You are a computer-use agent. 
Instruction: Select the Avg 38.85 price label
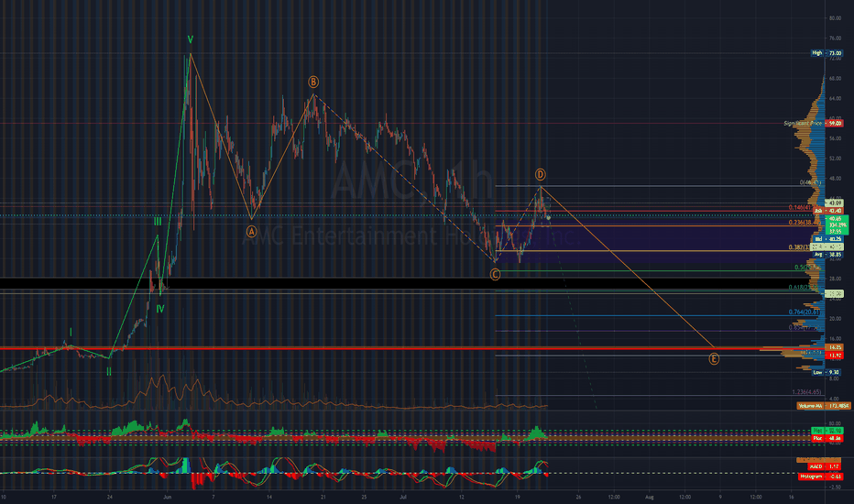(x=827, y=255)
